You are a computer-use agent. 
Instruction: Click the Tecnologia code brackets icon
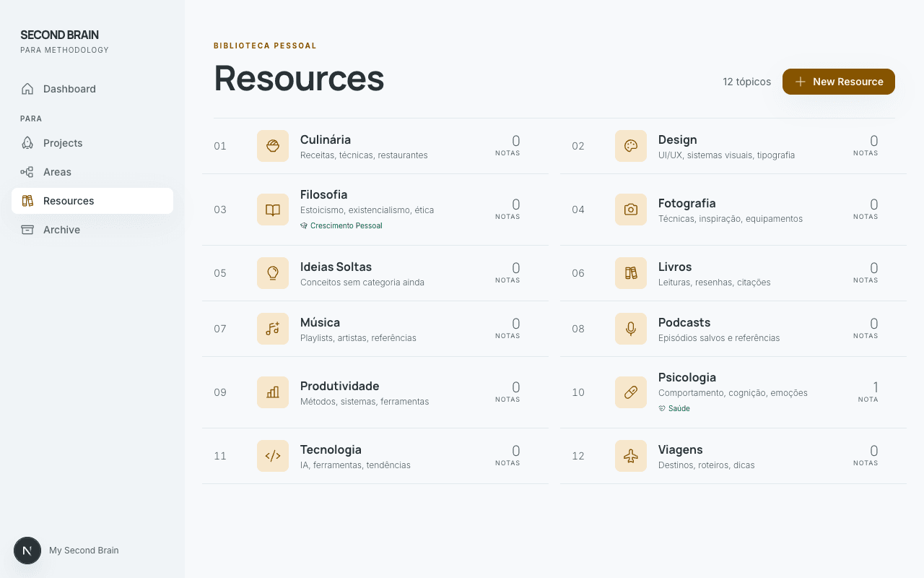point(273,456)
